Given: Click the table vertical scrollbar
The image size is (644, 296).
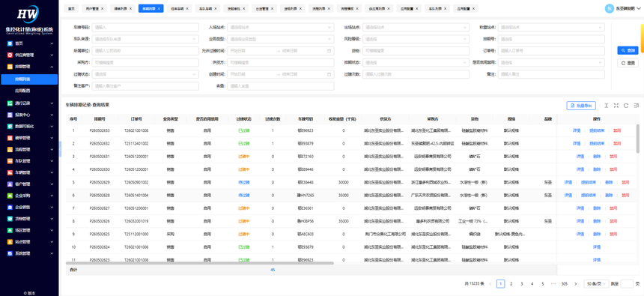Looking at the screenshot, I should [637, 139].
